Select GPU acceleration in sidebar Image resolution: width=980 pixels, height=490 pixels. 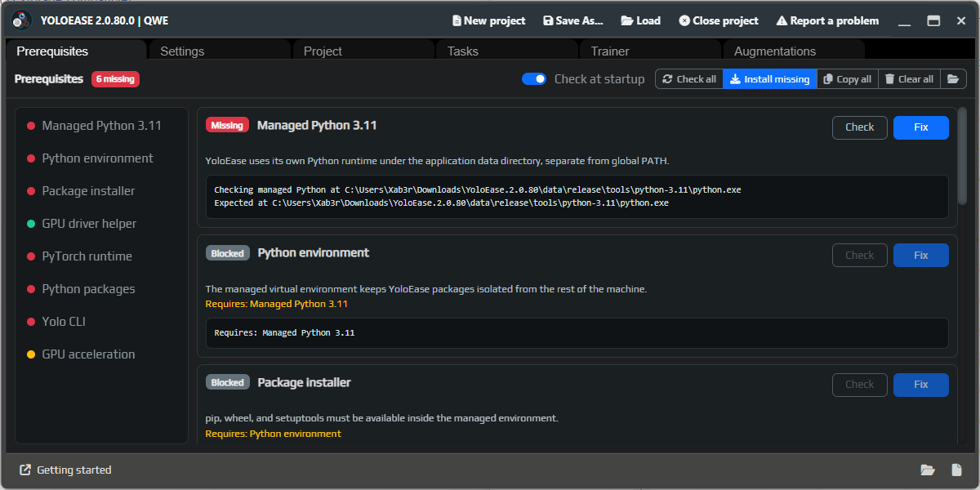point(102,354)
